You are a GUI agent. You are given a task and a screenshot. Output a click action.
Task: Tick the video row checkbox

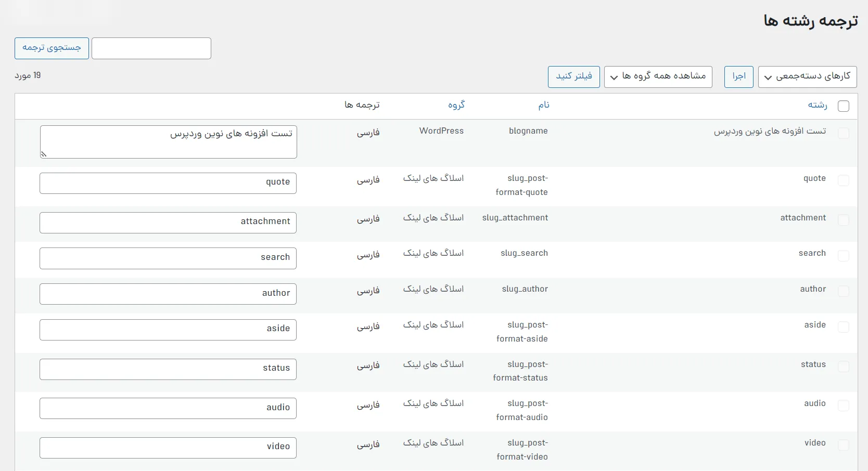click(844, 445)
